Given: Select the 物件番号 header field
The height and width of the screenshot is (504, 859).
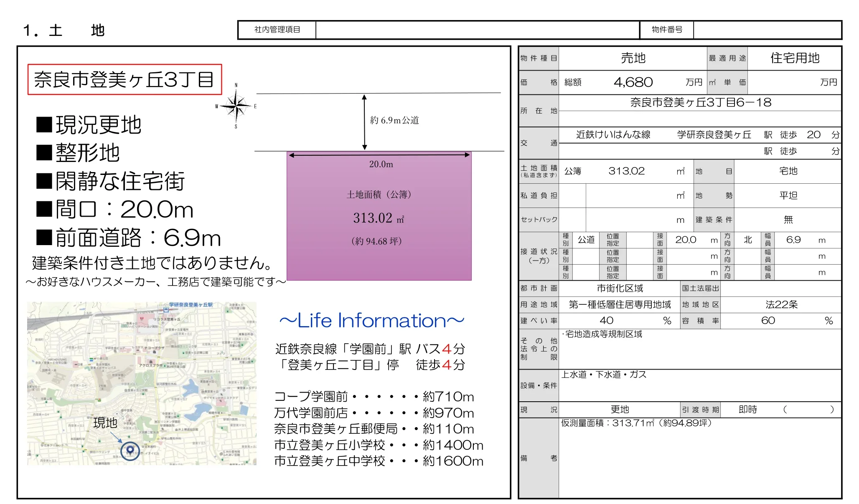Looking at the screenshot, I should click(x=666, y=30).
